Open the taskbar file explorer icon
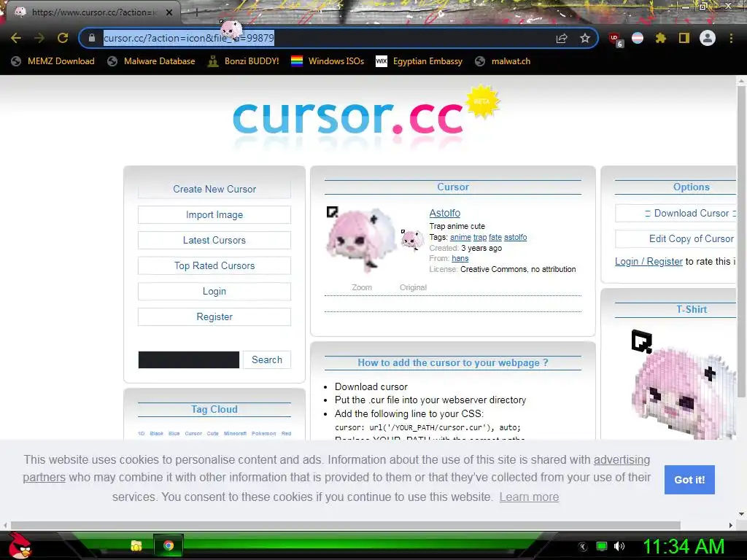Screen dimensions: 747x560 (136, 545)
